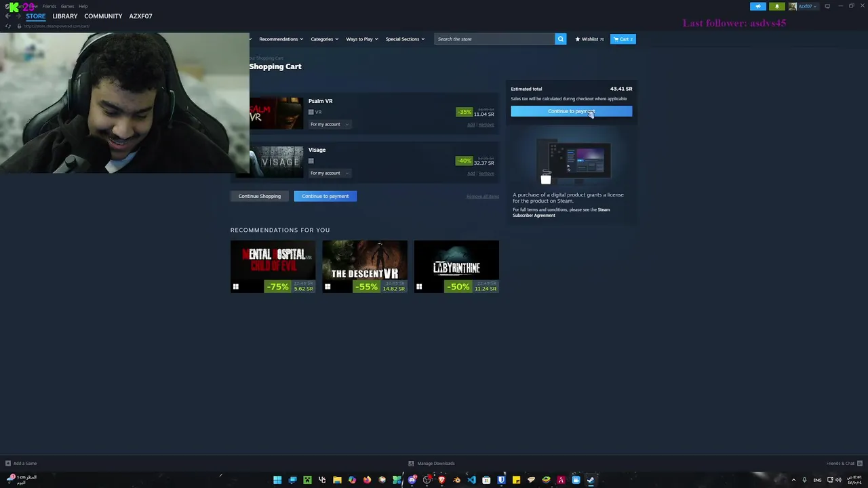
Task: Open The Descent VR recommendation card
Action: point(365,266)
